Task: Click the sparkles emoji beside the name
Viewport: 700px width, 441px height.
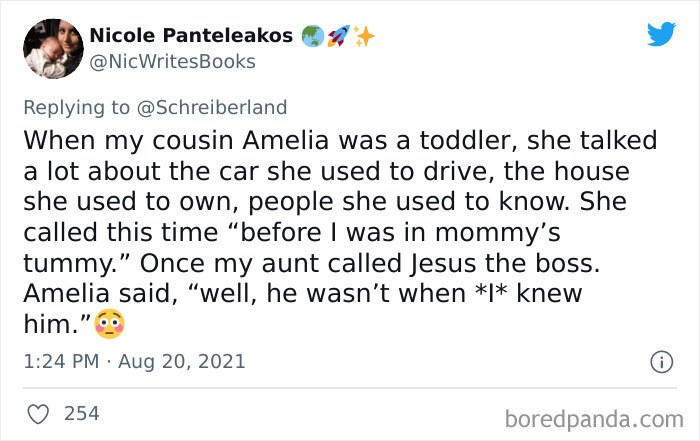Action: [x=363, y=36]
